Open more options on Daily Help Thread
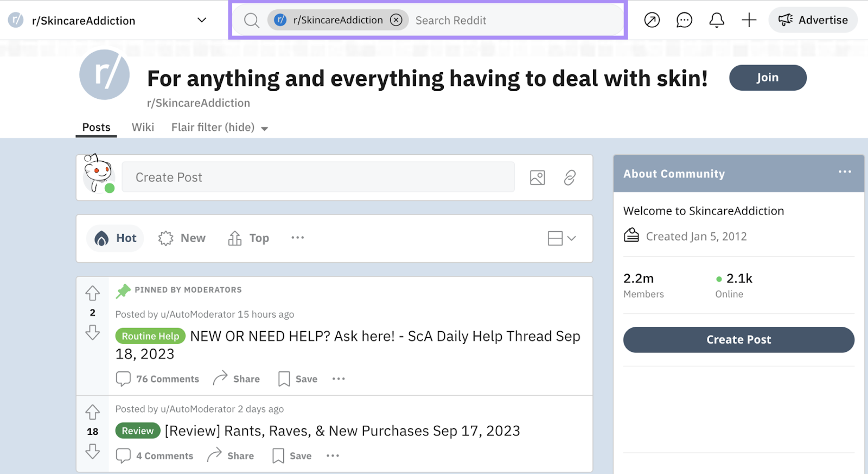The height and width of the screenshot is (474, 868). (339, 378)
